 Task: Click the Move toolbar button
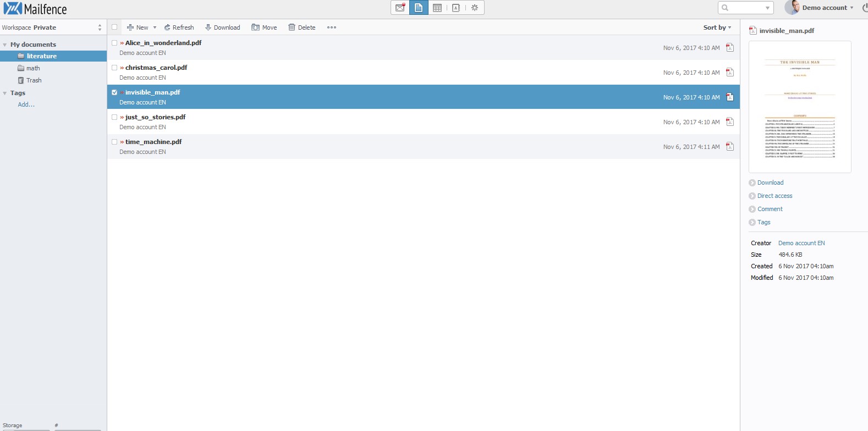[264, 27]
